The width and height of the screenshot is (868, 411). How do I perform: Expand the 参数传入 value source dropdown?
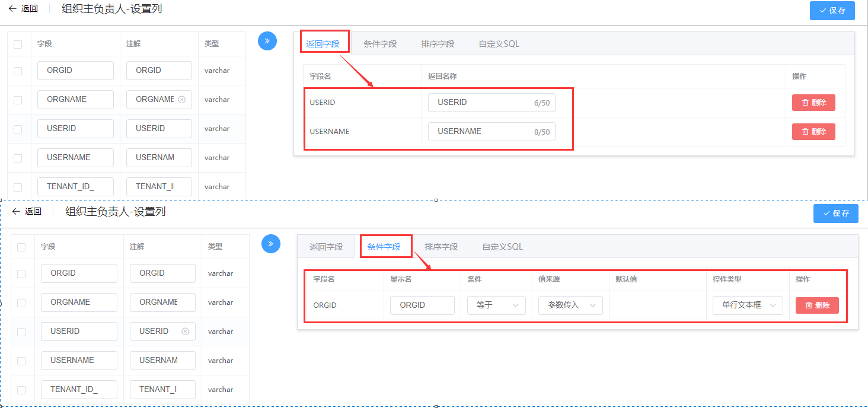pyautogui.click(x=570, y=305)
